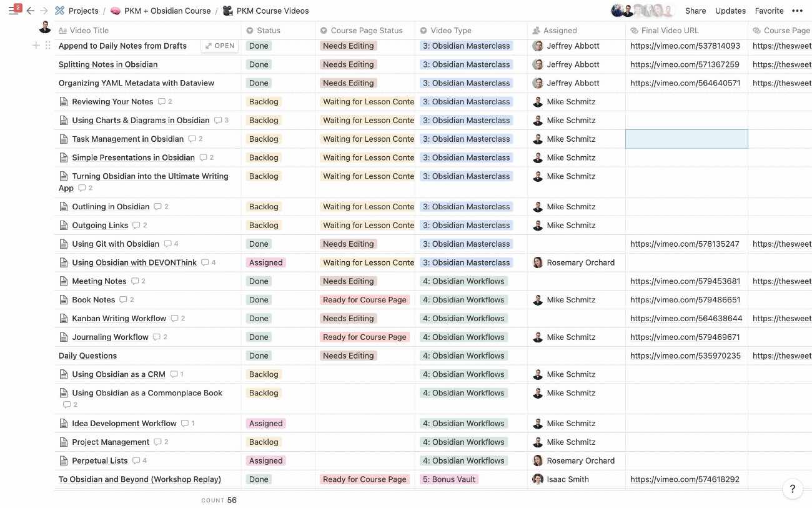Click page icon next to Outgoing Links
This screenshot has width=812, height=508.
(63, 226)
